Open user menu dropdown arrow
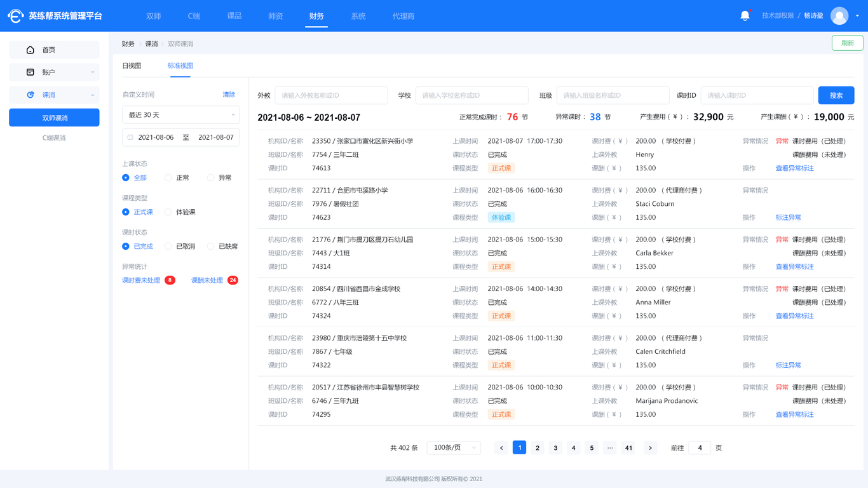This screenshot has height=488, width=868. pos(857,16)
